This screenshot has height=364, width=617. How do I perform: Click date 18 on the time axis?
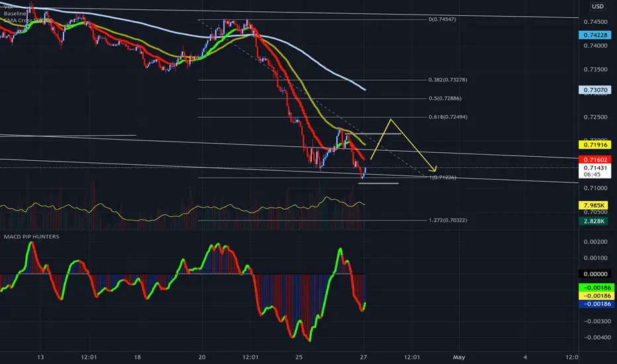tap(137, 357)
